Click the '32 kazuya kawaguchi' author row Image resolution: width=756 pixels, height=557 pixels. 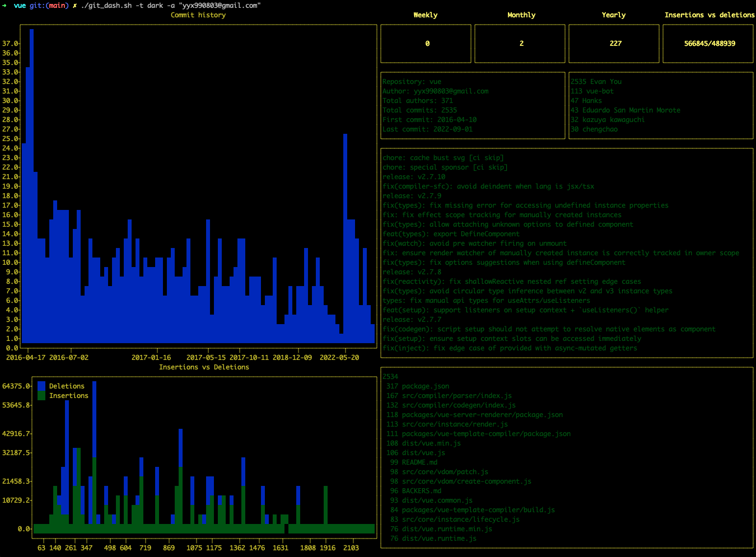(x=608, y=120)
